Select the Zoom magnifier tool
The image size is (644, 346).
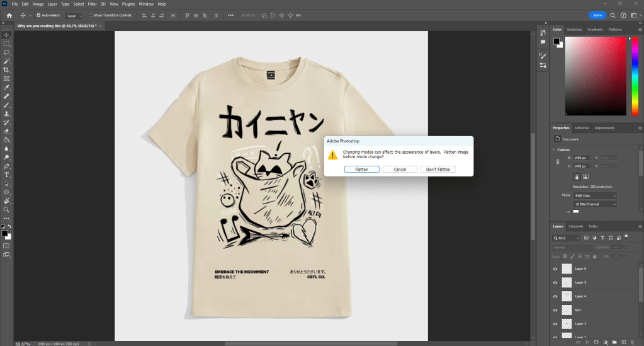point(6,209)
